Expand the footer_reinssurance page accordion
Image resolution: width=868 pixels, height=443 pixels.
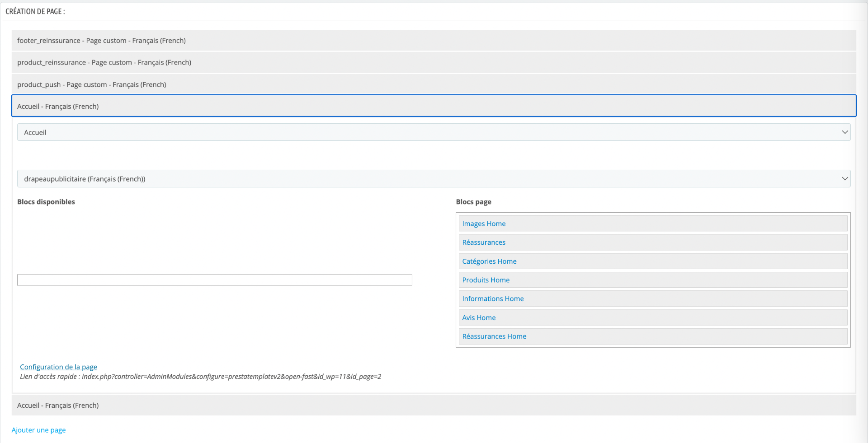click(x=434, y=41)
